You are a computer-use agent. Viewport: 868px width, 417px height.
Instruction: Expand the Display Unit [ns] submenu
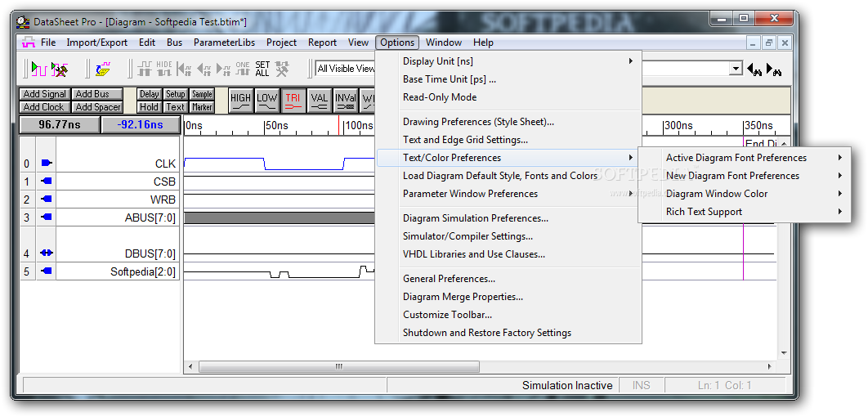(508, 61)
